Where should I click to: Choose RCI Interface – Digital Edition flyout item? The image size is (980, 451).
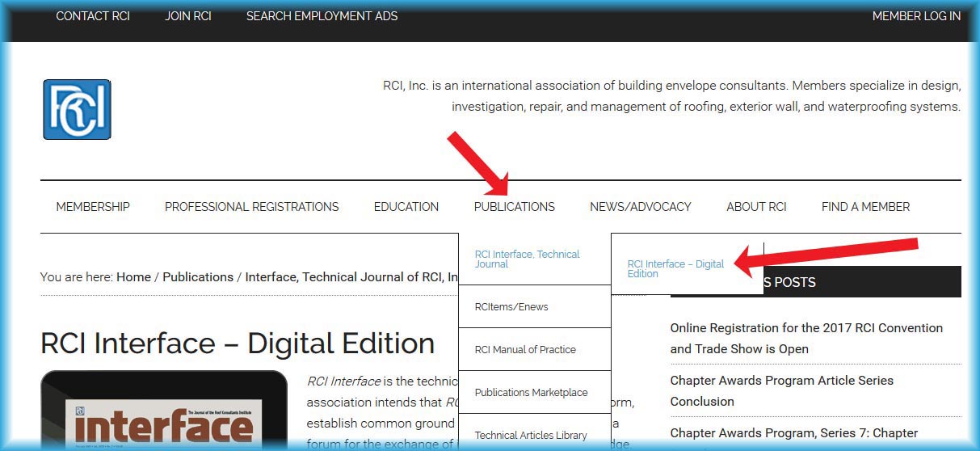pos(675,269)
